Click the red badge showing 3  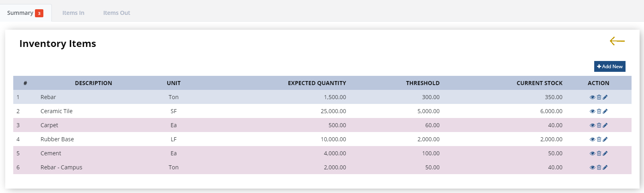[x=39, y=13]
